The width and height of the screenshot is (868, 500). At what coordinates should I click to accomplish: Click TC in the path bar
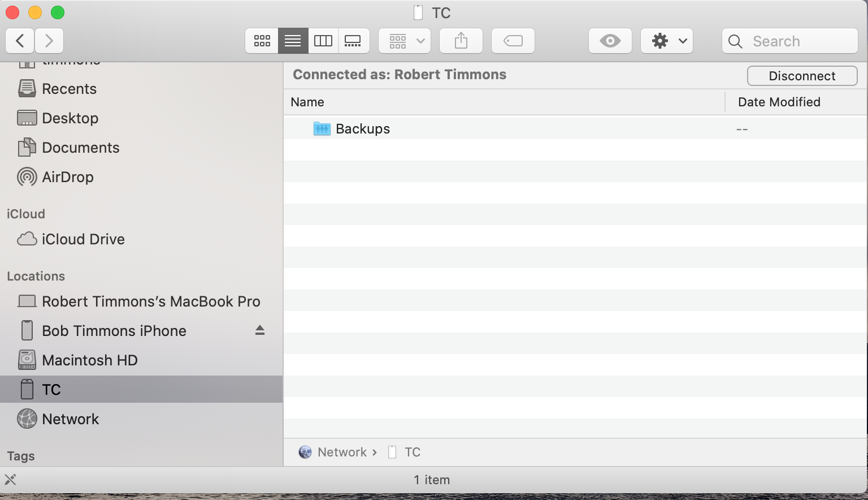click(413, 452)
